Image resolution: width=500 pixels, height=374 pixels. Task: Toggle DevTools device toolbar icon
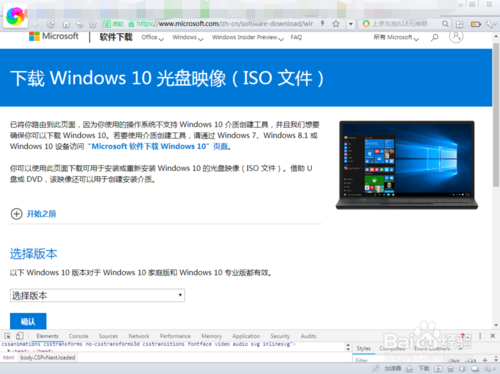click(x=20, y=336)
